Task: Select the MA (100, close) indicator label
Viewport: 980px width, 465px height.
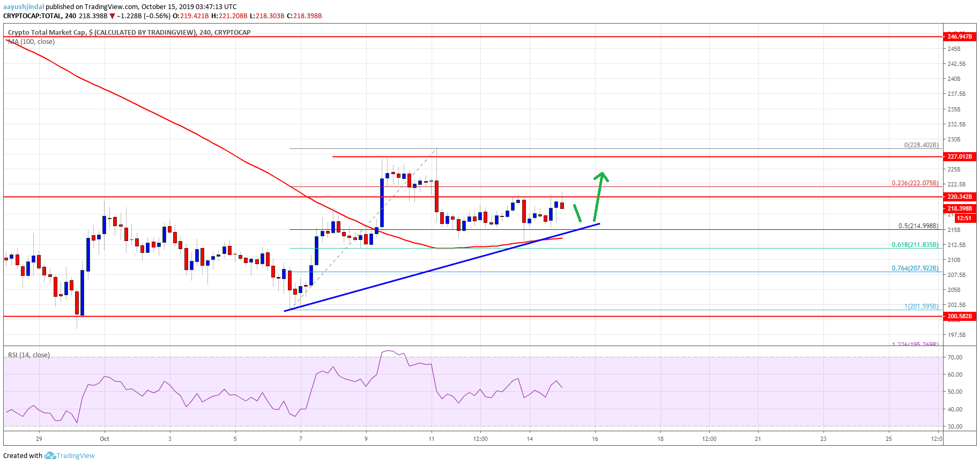Action: tap(31, 42)
